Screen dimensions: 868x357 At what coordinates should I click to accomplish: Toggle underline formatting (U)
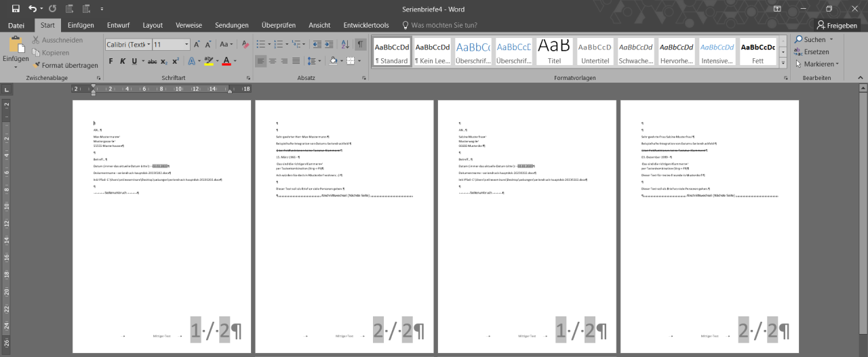click(134, 61)
